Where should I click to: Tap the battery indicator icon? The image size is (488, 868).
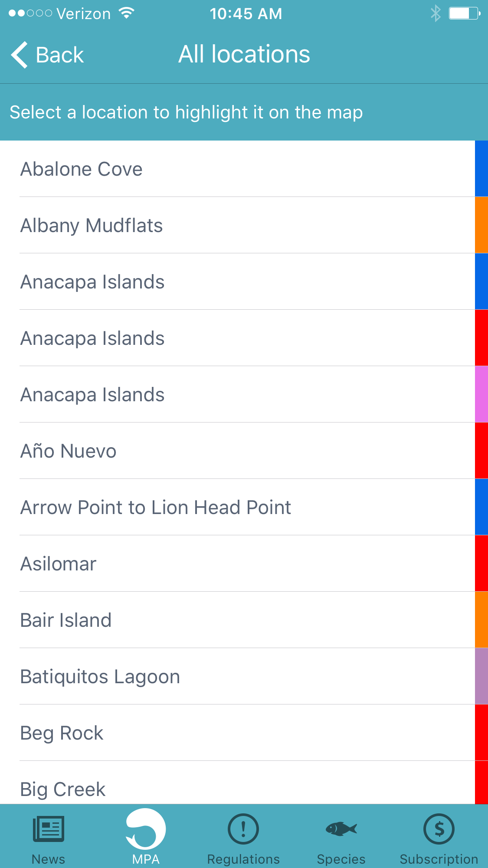tap(464, 13)
